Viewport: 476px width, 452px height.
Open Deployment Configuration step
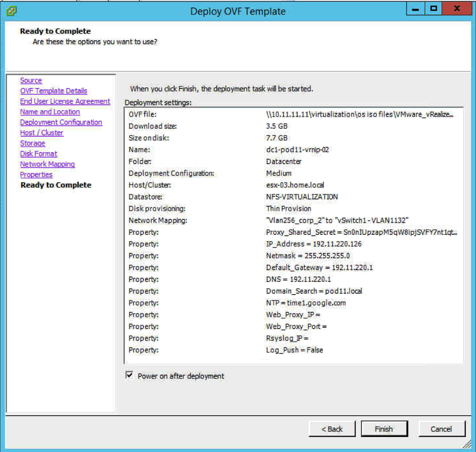click(61, 122)
